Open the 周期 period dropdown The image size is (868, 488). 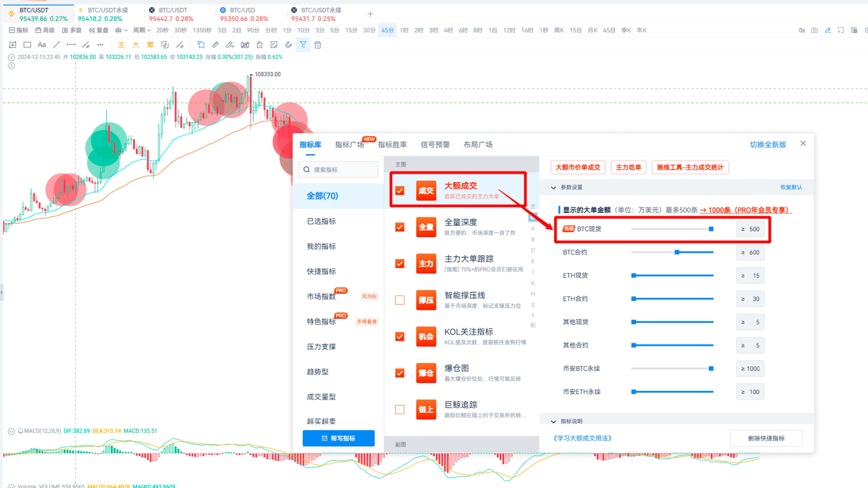click(142, 30)
